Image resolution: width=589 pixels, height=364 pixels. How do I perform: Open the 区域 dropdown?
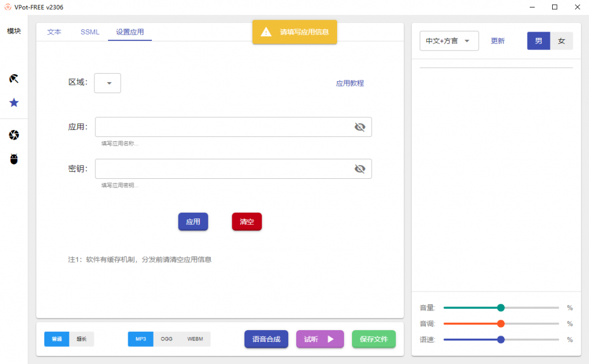(107, 83)
